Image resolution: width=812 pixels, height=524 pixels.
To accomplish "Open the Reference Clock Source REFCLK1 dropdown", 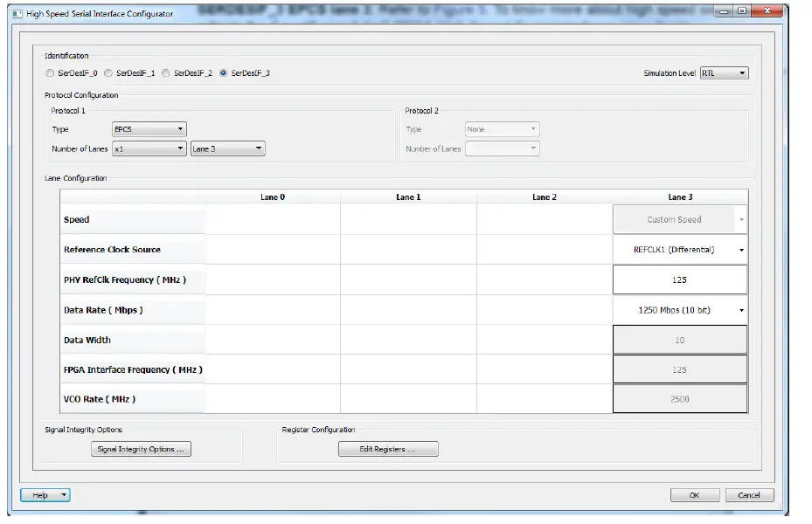I will pos(679,249).
